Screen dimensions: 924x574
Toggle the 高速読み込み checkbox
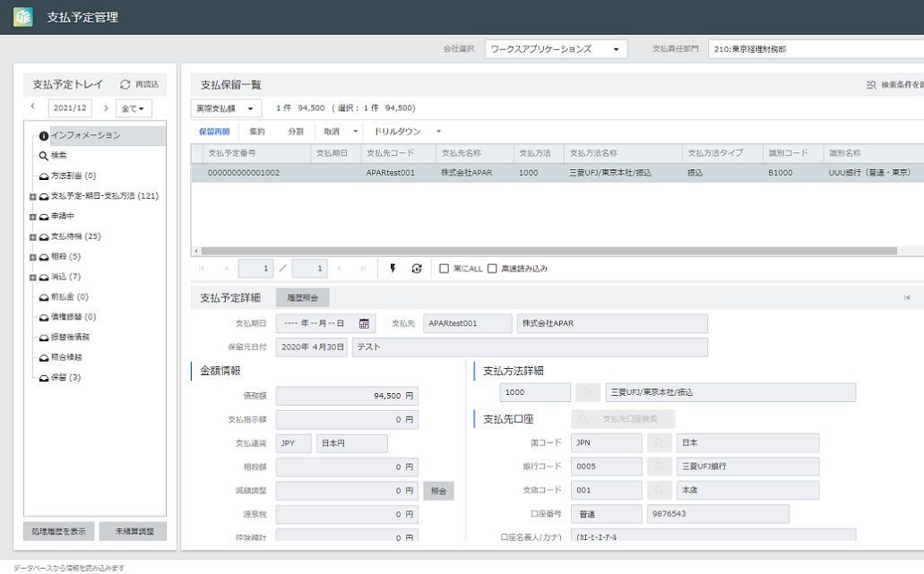[491, 268]
